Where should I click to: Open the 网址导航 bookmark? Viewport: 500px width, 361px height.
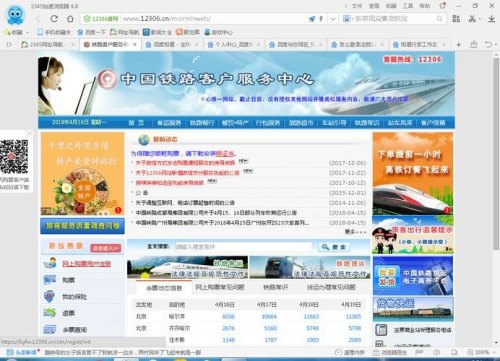[x=124, y=32]
